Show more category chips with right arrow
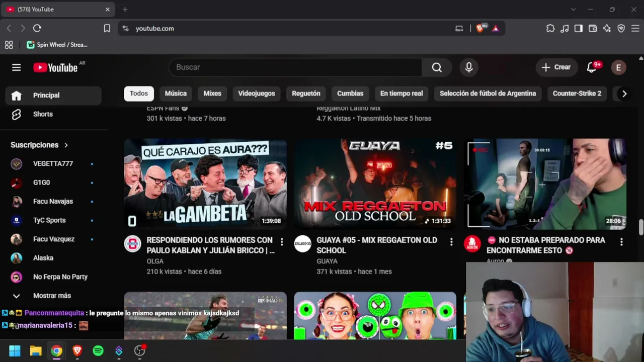This screenshot has height=362, width=644. [624, 94]
